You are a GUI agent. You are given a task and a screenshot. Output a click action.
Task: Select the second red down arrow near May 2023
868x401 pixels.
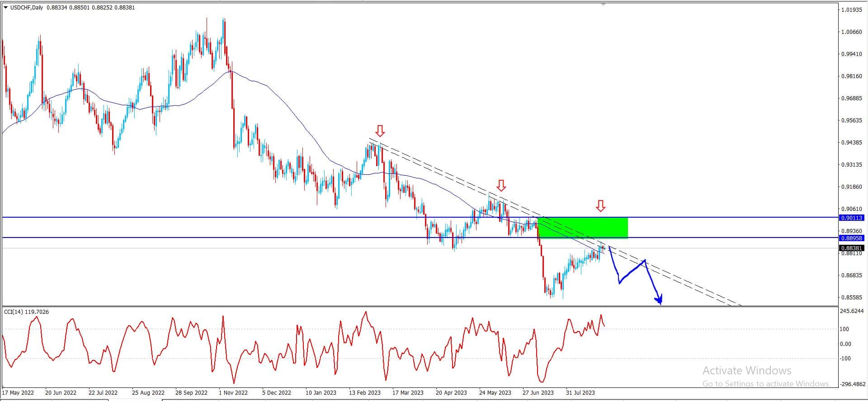click(501, 185)
